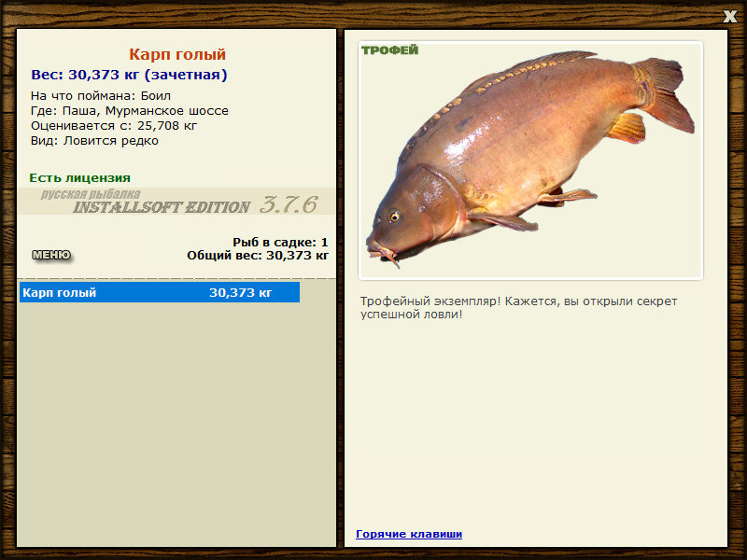This screenshot has width=747, height=560.
Task: Click the Карп голый title heading
Action: pyautogui.click(x=177, y=54)
